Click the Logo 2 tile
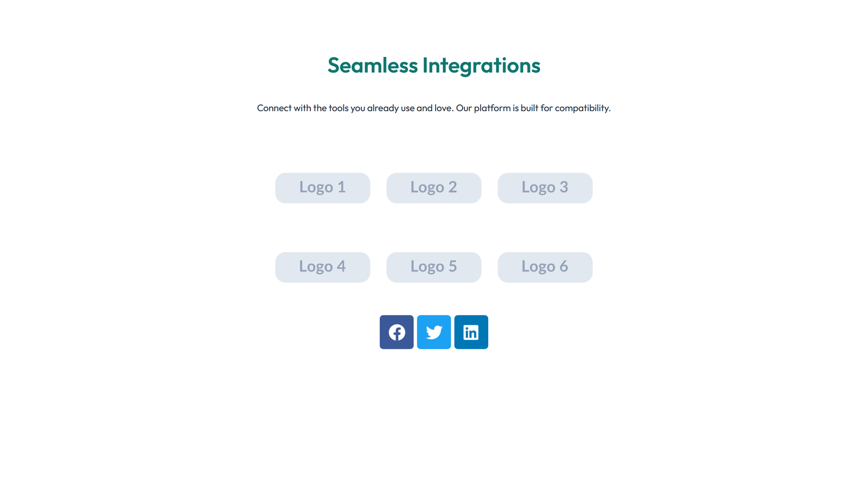The height and width of the screenshot is (488, 868). (x=433, y=188)
